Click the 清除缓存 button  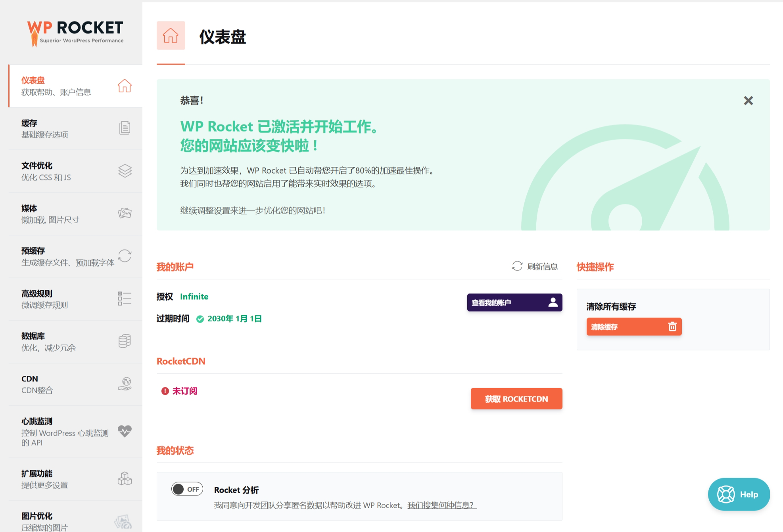click(634, 327)
